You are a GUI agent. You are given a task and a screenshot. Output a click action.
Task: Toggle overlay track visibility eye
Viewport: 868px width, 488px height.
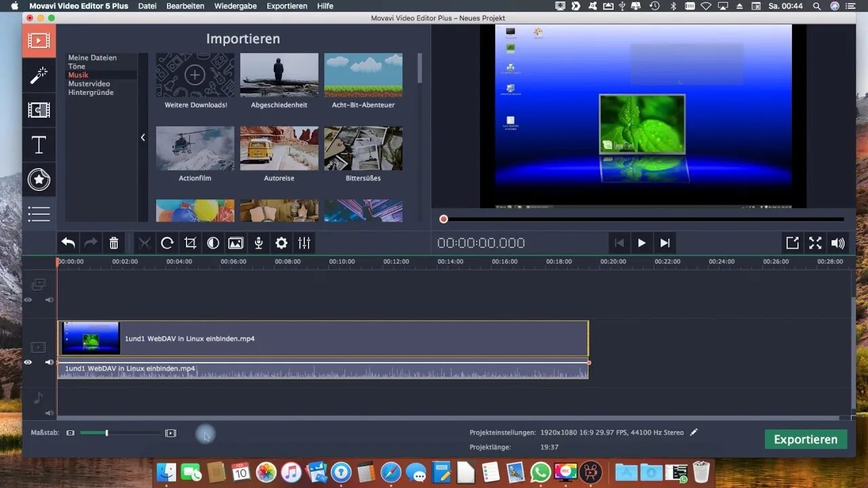28,300
